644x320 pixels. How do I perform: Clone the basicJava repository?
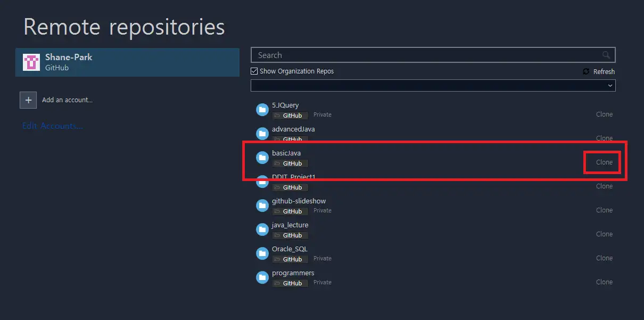604,162
